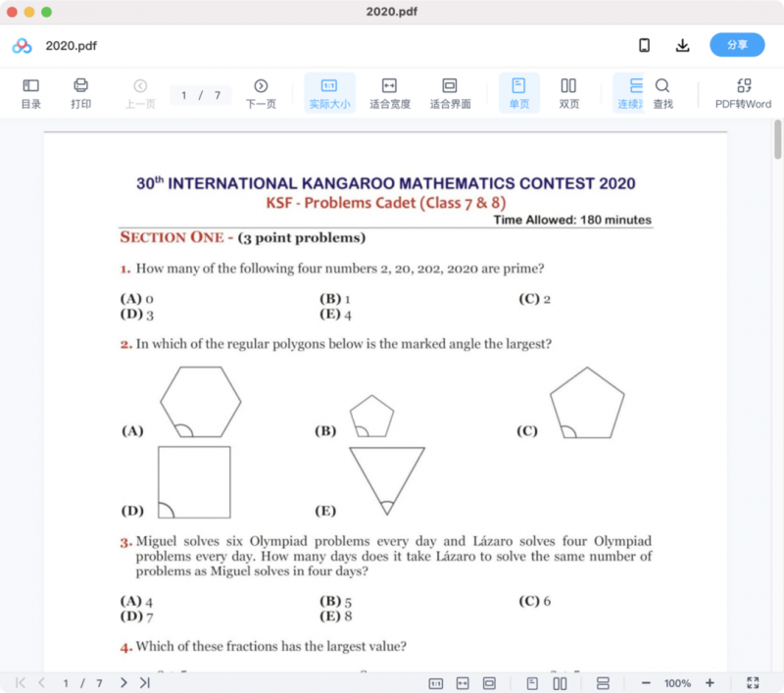This screenshot has width=784, height=693.
Task: Click bottom bar fit-window icon
Action: [489, 683]
